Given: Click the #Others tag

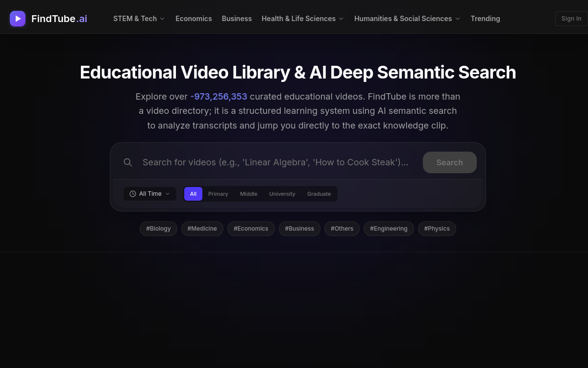Looking at the screenshot, I should point(342,229).
